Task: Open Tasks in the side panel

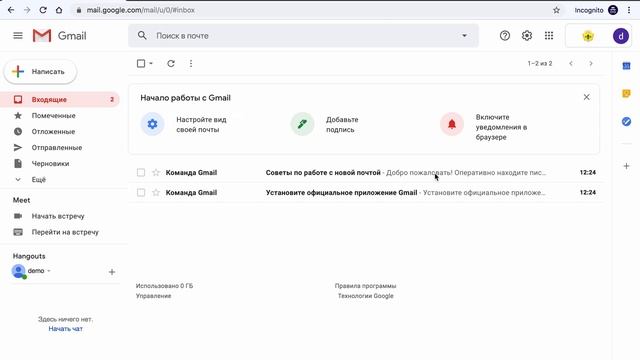Action: [x=626, y=121]
